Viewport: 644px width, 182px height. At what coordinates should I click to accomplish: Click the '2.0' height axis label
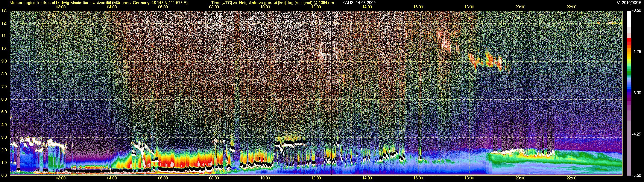4,150
